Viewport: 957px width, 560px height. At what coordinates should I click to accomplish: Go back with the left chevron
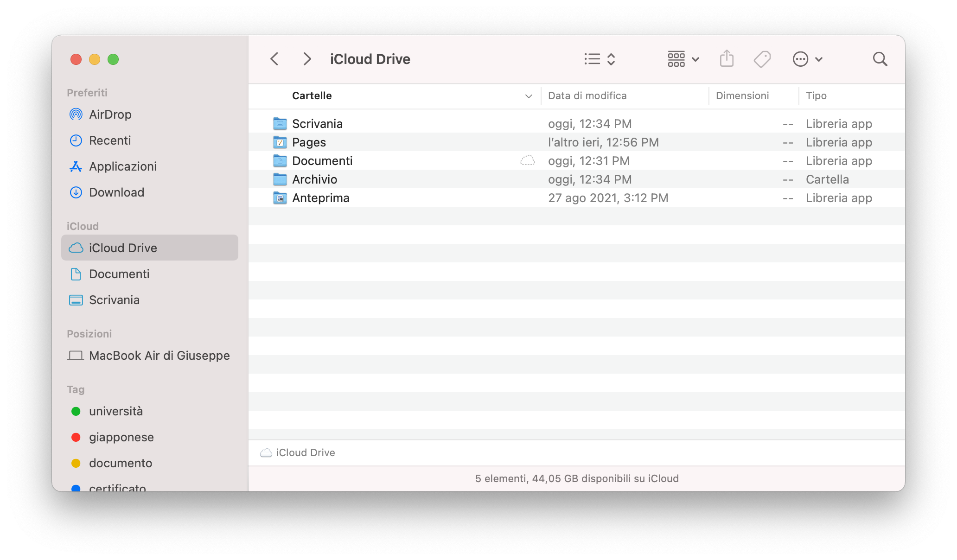274,59
